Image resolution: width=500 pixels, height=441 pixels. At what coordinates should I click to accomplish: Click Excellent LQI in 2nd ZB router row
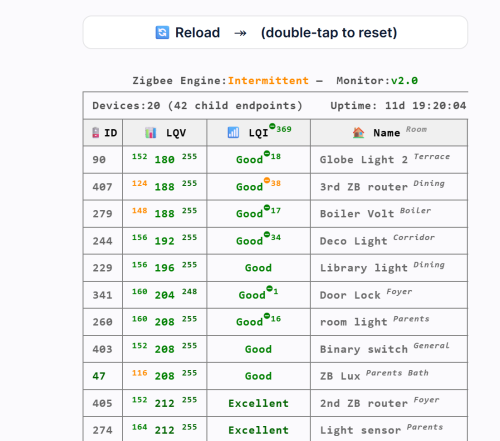[x=258, y=404]
